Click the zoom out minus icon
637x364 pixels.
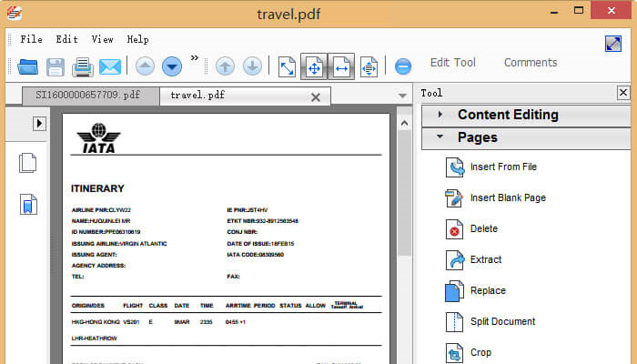[x=403, y=66]
